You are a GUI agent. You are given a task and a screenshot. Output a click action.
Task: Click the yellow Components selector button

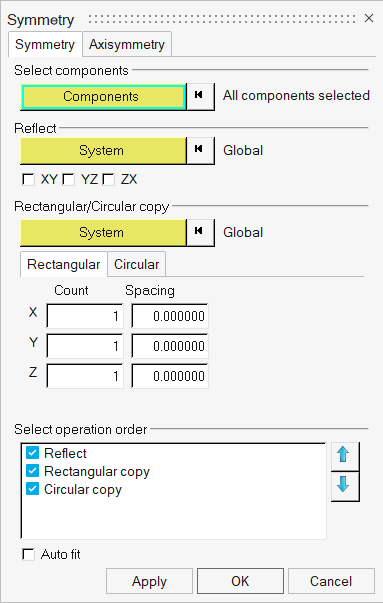103,96
